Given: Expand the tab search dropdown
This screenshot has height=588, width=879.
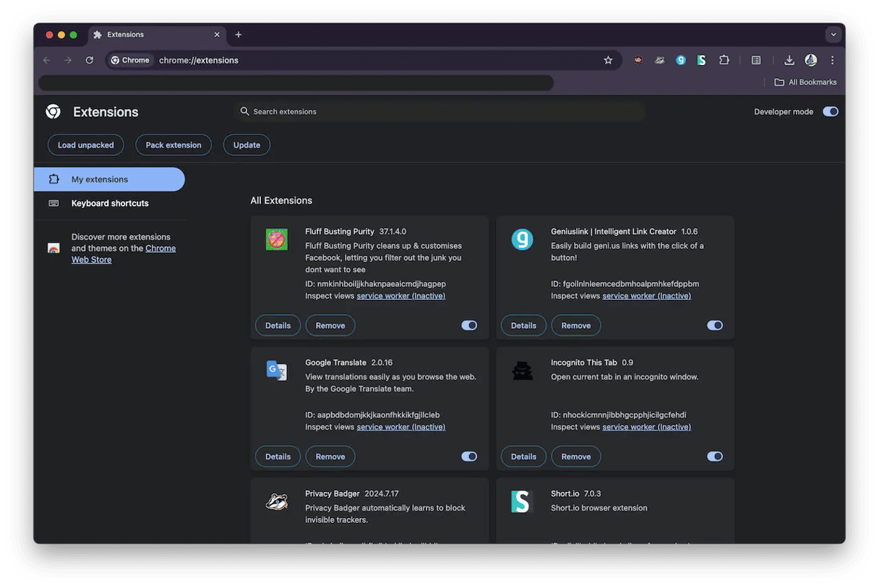Looking at the screenshot, I should 833,35.
